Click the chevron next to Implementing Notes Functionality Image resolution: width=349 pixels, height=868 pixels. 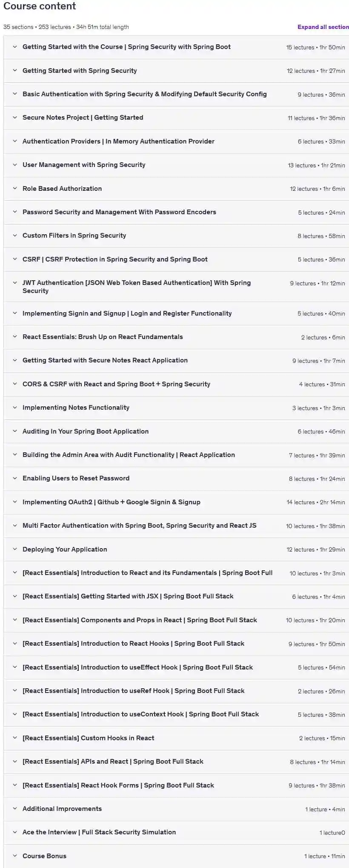click(15, 407)
